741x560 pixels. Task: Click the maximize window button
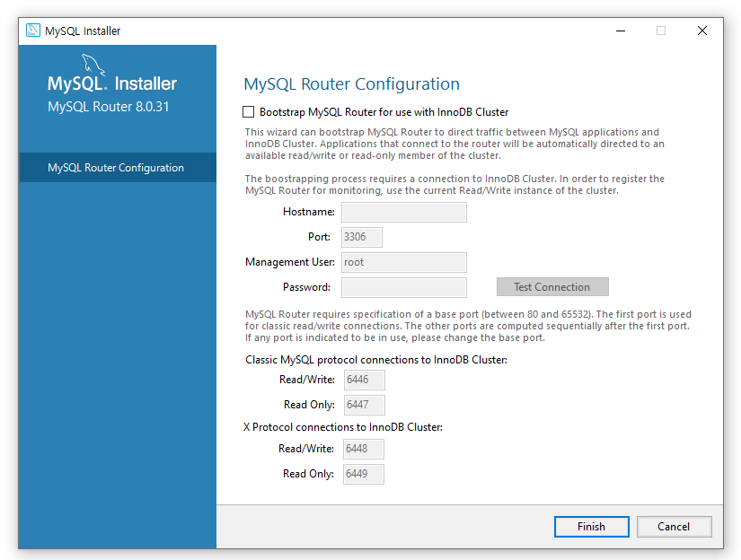tap(661, 31)
